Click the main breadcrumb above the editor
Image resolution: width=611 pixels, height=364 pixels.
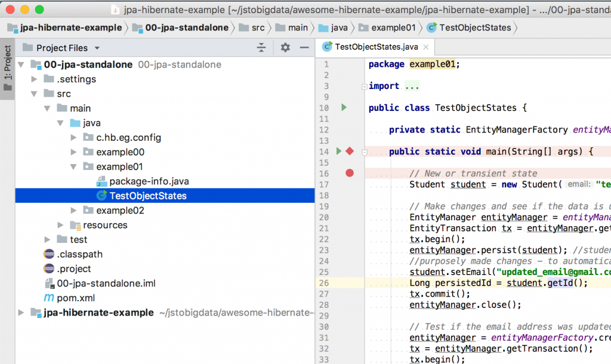click(298, 27)
